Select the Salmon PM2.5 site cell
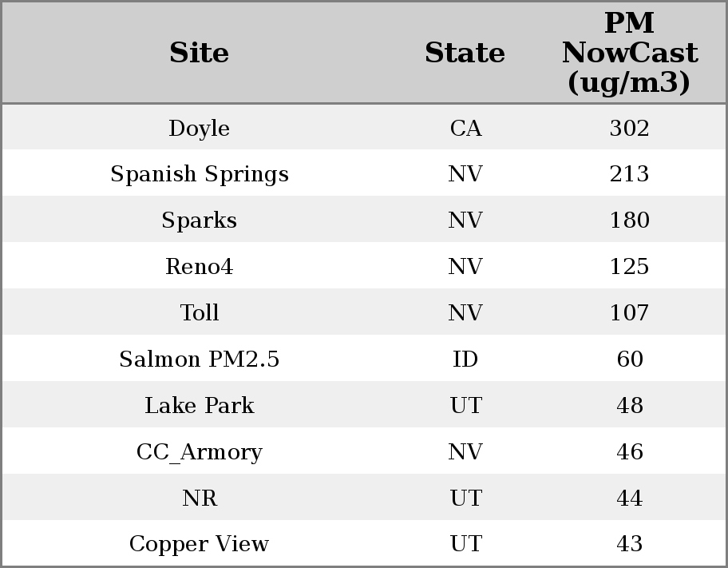 (x=200, y=359)
